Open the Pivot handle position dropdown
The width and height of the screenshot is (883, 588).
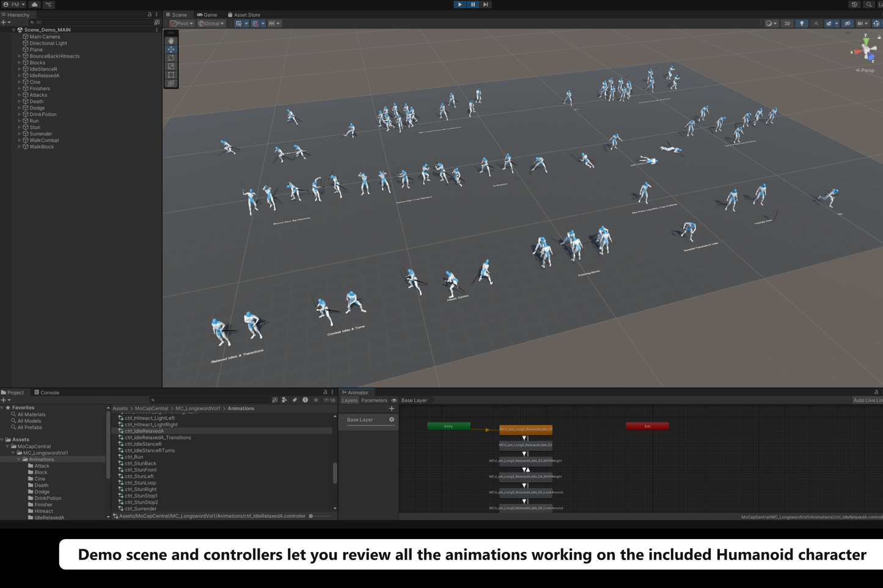[x=181, y=24]
